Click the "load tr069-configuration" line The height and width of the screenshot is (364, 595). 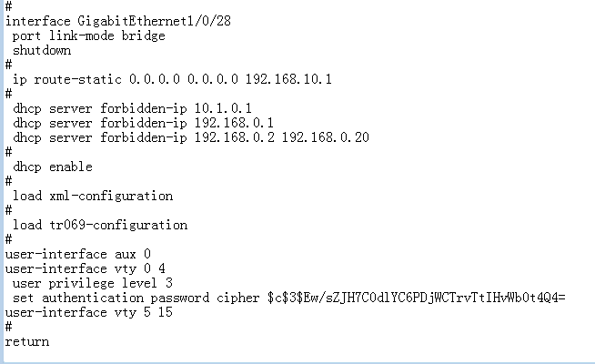pyautogui.click(x=100, y=225)
